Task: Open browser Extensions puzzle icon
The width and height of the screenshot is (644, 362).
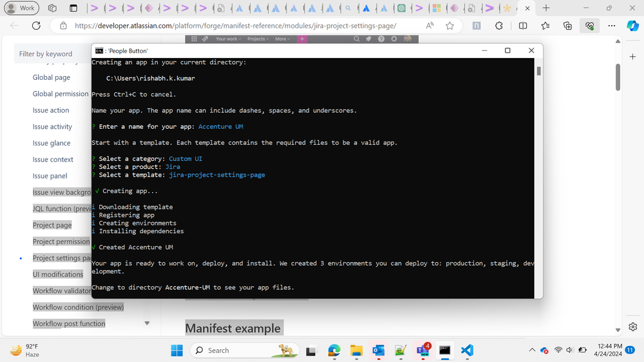Action: pyautogui.click(x=498, y=26)
